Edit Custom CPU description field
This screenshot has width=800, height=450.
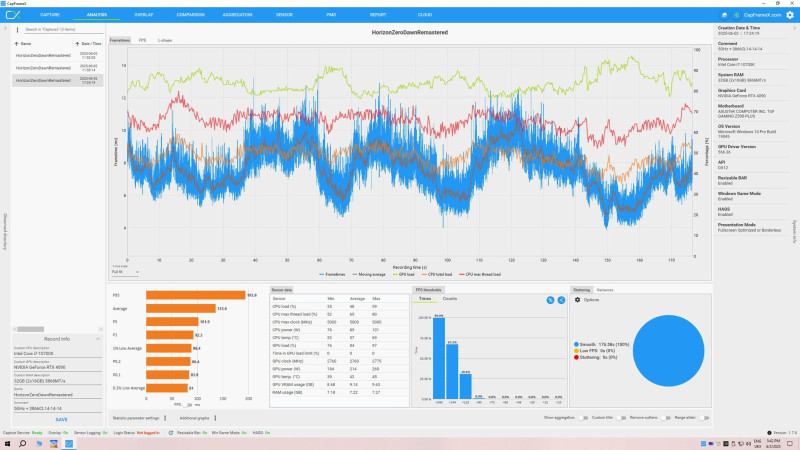(x=57, y=353)
